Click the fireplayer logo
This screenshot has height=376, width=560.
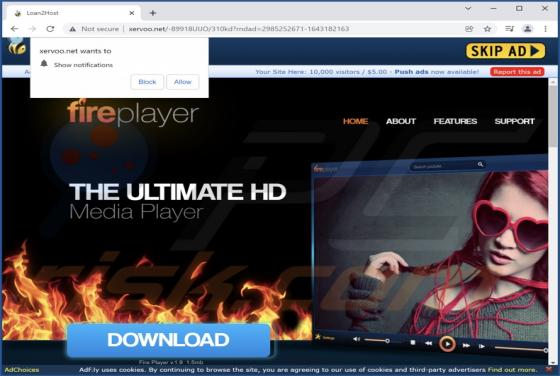pos(133,112)
